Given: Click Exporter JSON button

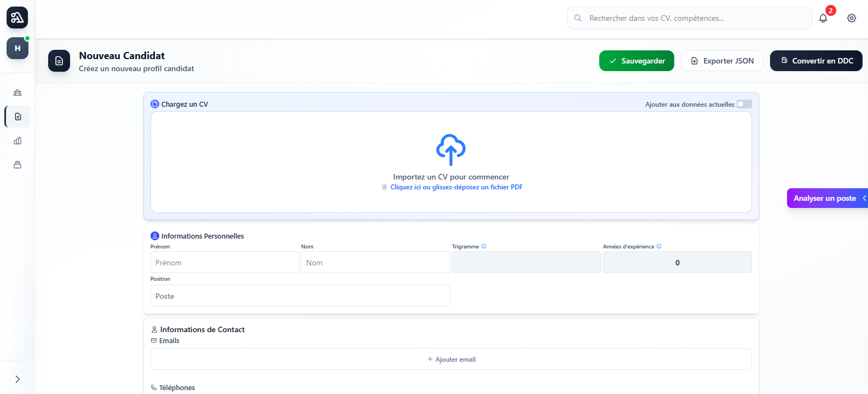Looking at the screenshot, I should point(722,61).
